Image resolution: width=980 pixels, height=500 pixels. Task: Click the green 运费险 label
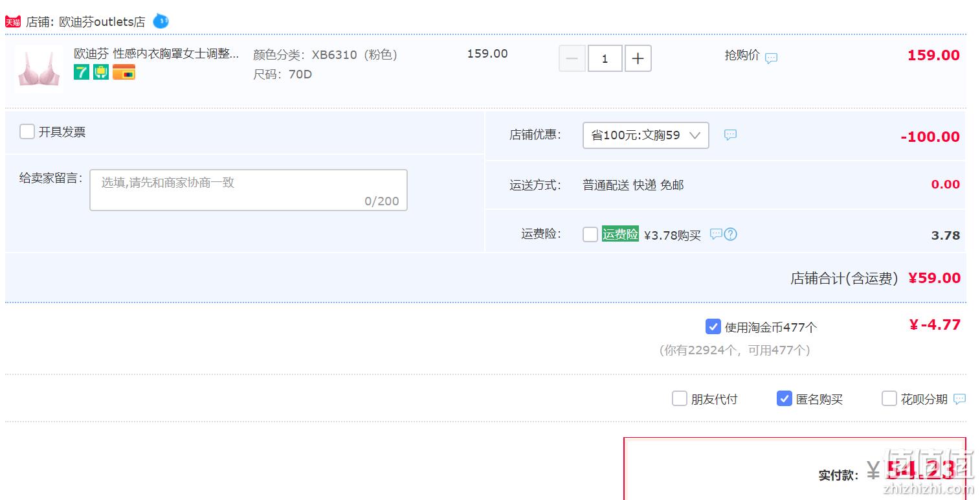click(x=620, y=234)
